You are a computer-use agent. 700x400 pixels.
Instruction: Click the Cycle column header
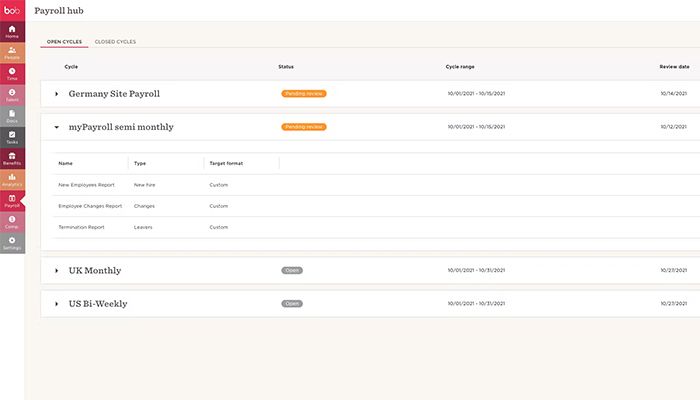point(71,67)
